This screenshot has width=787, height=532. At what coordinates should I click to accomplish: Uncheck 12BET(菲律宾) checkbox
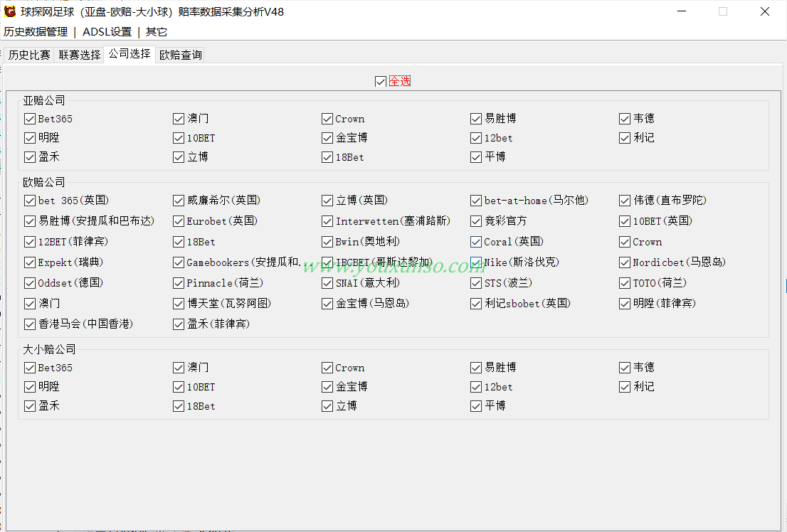point(30,242)
